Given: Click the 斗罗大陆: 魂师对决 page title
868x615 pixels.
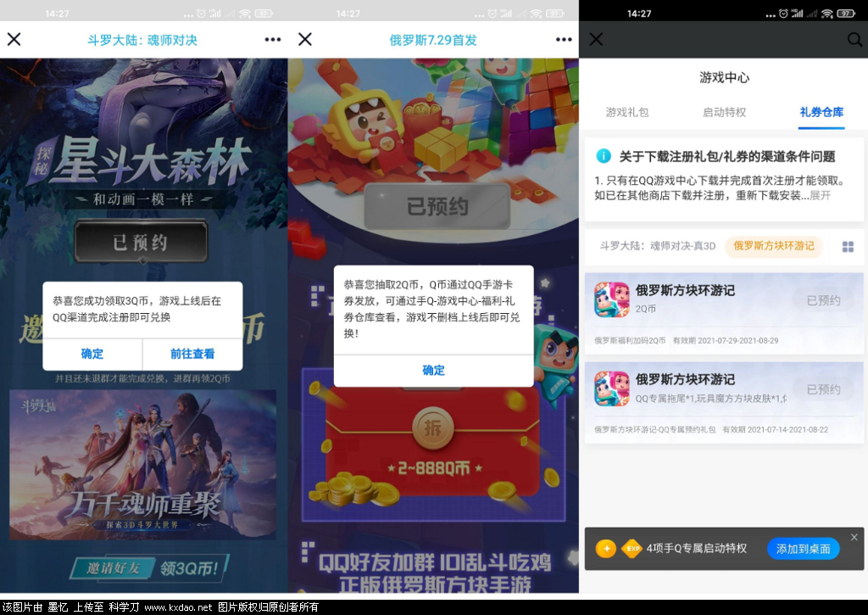Looking at the screenshot, I should (142, 40).
